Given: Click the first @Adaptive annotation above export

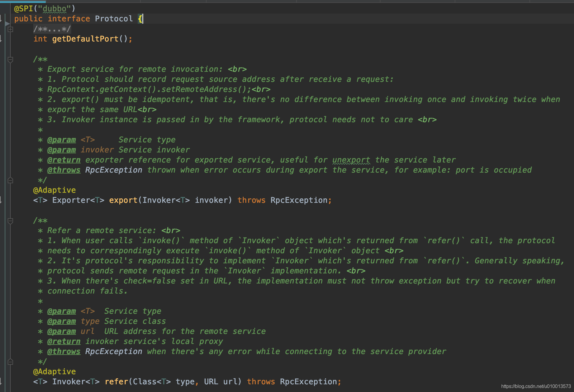Looking at the screenshot, I should (x=54, y=190).
